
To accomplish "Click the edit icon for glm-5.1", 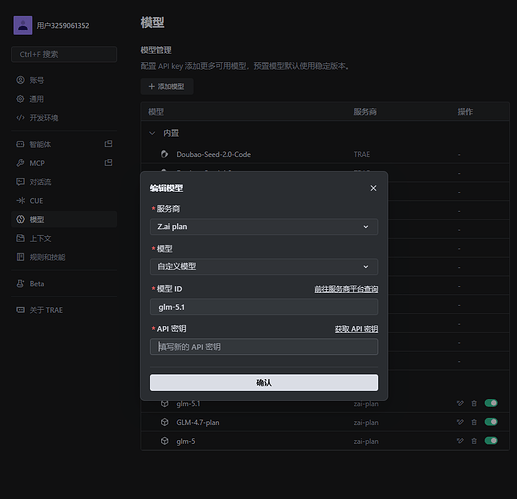I will point(460,403).
